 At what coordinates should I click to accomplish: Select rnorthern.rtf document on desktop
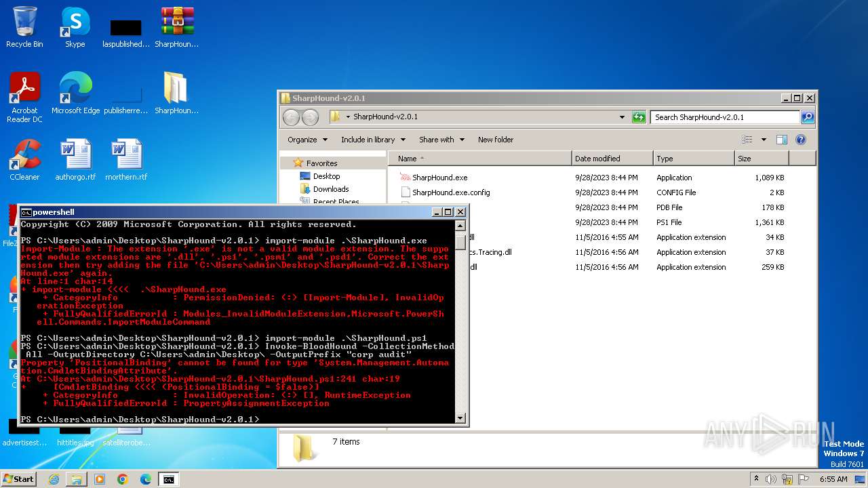[126, 160]
